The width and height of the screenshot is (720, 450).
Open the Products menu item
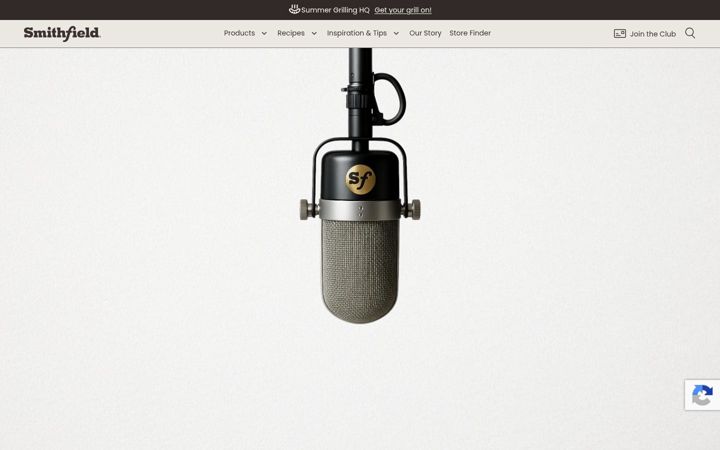coord(239,33)
